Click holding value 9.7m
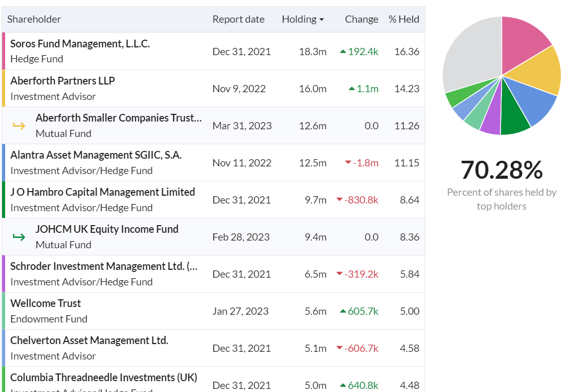The height and width of the screenshot is (392, 568). coord(315,200)
